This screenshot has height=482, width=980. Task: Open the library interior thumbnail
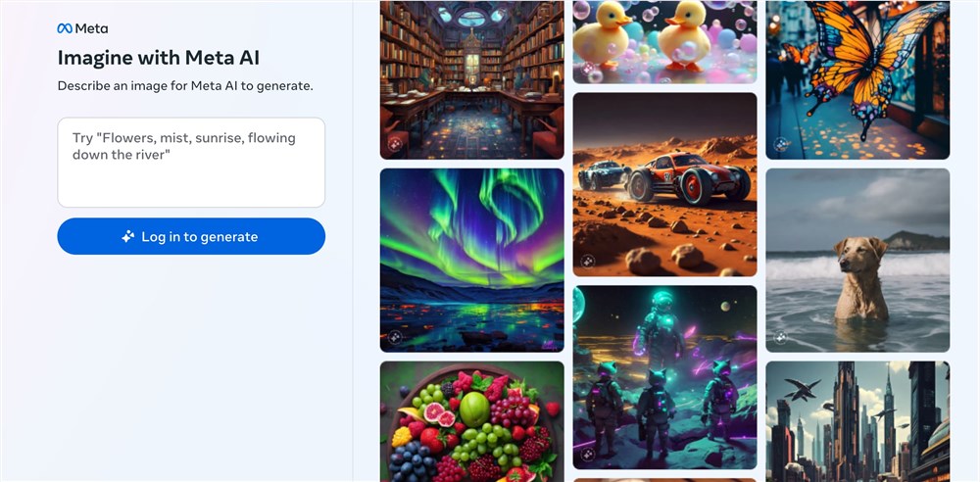[472, 80]
